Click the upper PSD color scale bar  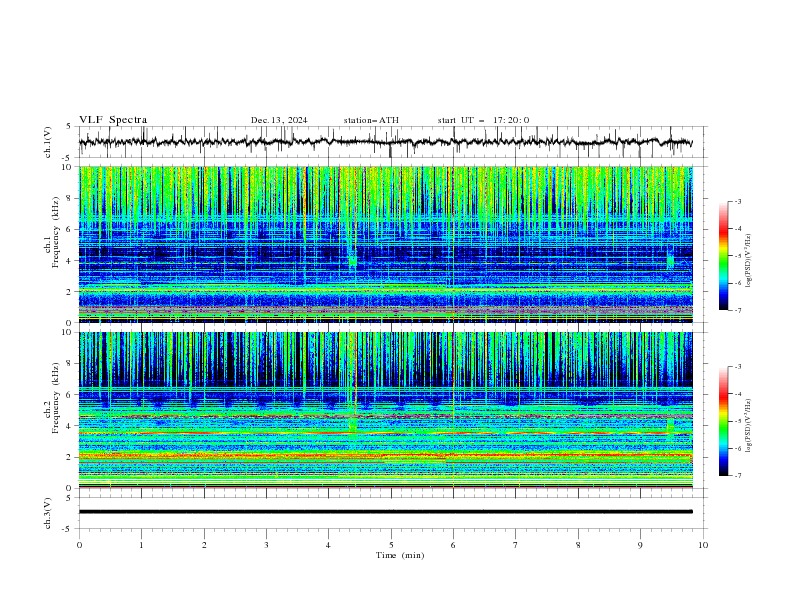point(723,256)
